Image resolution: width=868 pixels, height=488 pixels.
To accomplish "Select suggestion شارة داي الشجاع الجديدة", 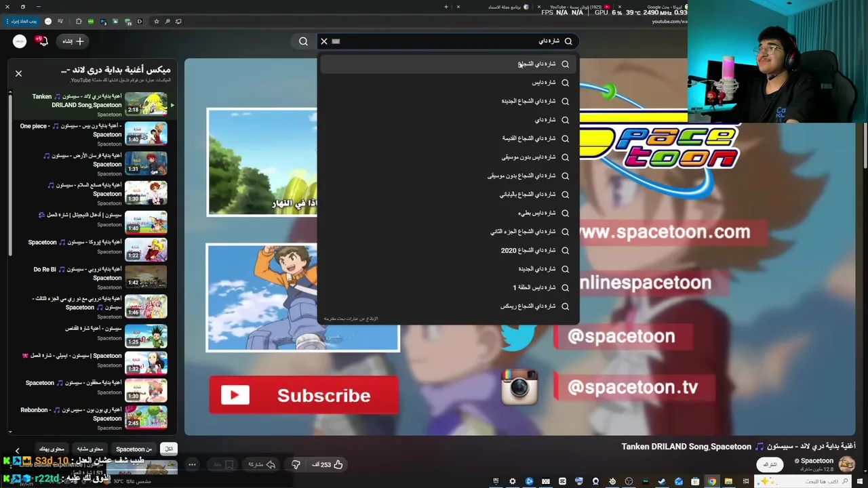I will pyautogui.click(x=449, y=101).
